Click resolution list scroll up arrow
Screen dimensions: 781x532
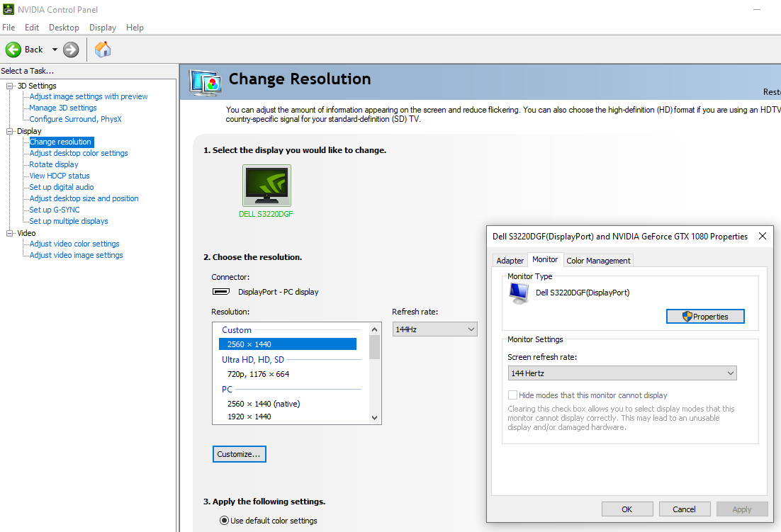click(x=375, y=329)
